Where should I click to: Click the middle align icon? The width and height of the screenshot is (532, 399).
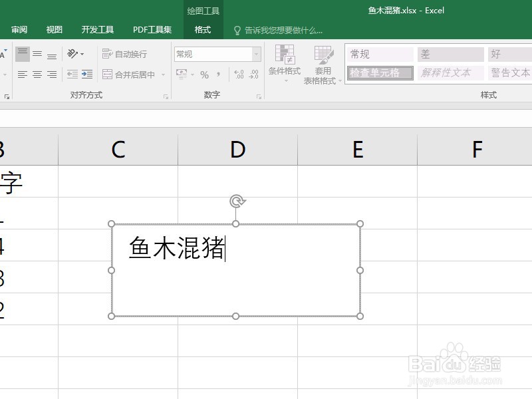click(37, 54)
